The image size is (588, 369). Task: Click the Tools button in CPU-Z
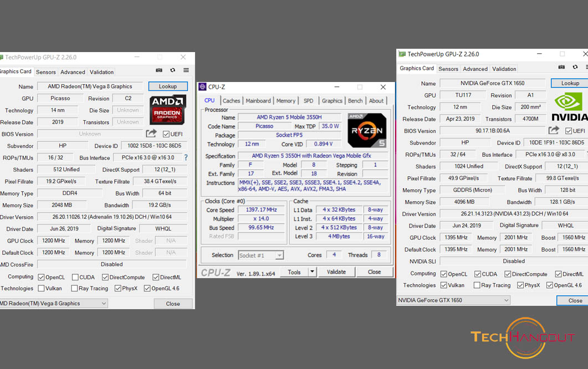(294, 272)
